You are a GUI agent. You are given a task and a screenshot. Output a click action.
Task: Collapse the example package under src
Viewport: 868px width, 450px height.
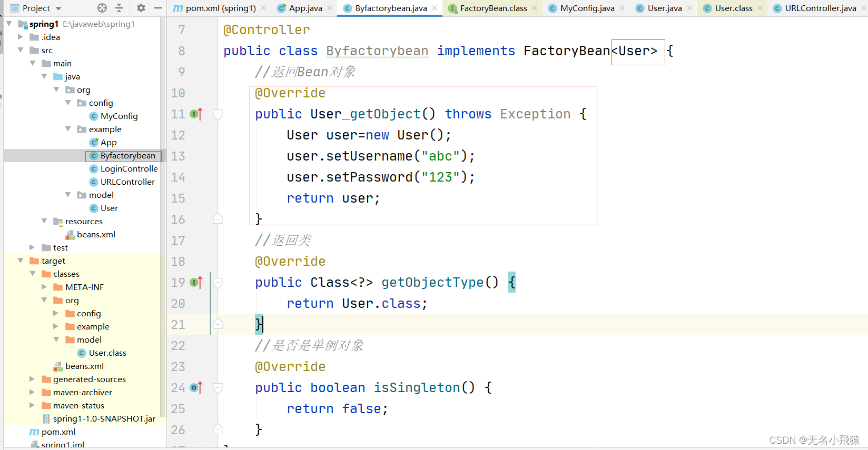pos(68,129)
